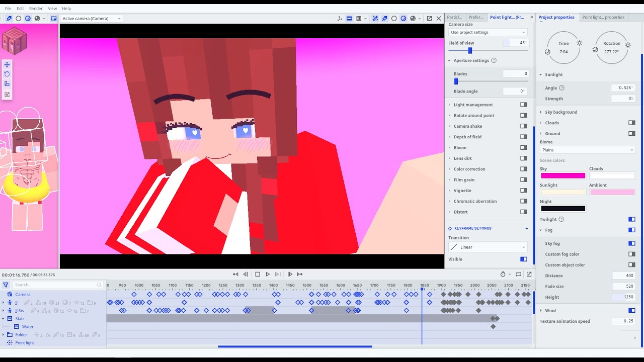Viewport: 644px width, 362px height.
Task: Expand the Folder row in timeline
Action: click(3, 335)
